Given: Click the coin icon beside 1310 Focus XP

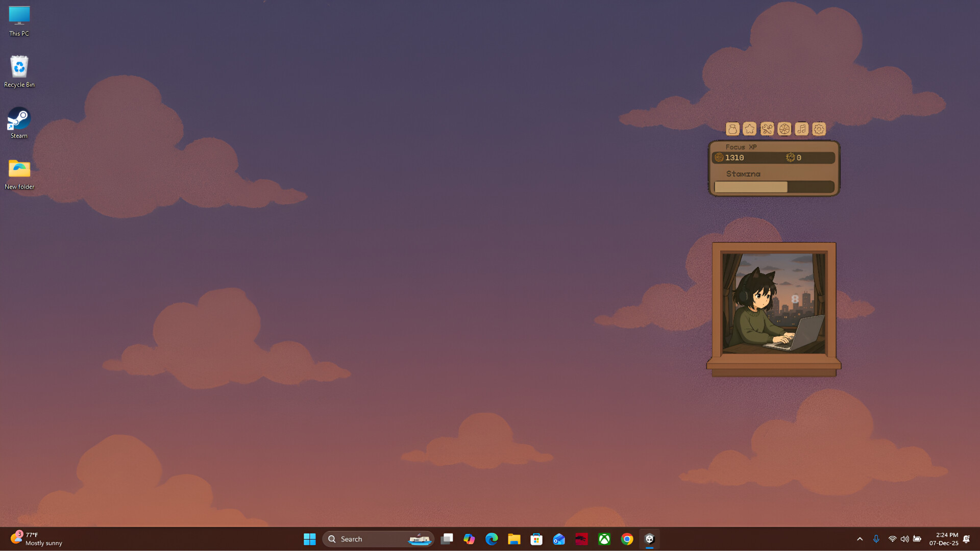Looking at the screenshot, I should point(719,157).
